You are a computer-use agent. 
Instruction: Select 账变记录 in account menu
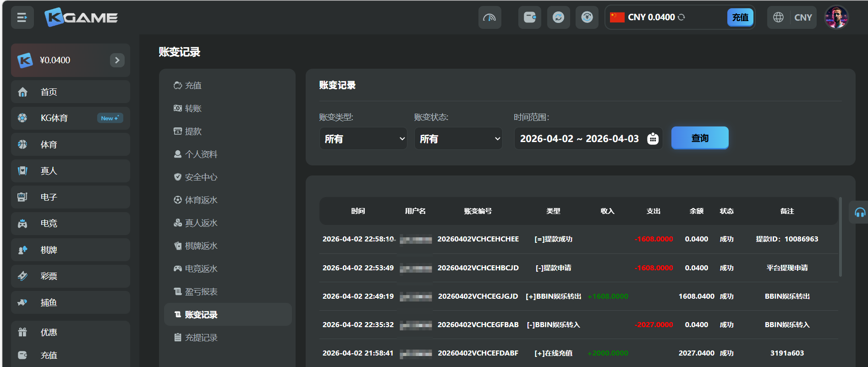click(228, 315)
